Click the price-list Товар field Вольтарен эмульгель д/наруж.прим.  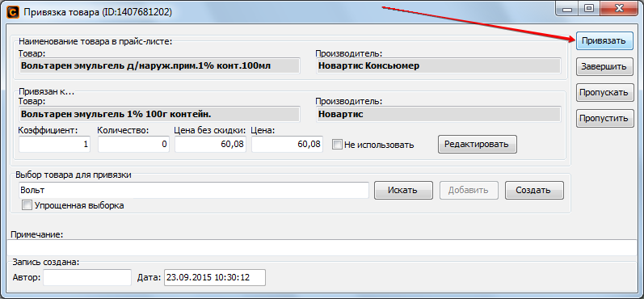(x=159, y=65)
